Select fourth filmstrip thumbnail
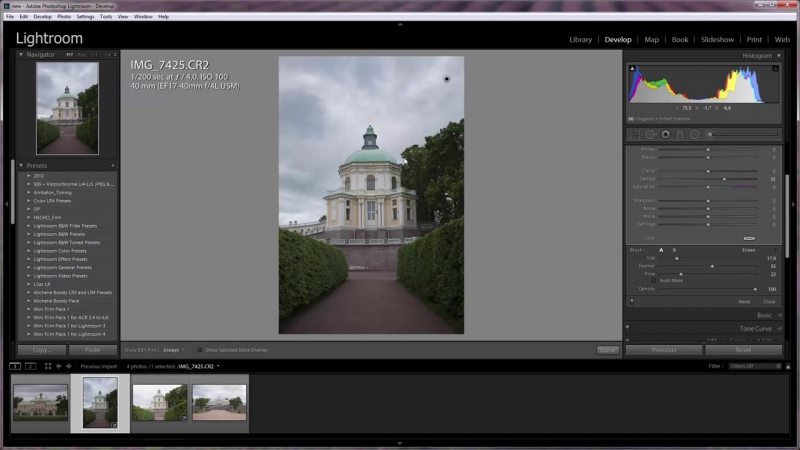Image resolution: width=800 pixels, height=450 pixels. pyautogui.click(x=219, y=403)
